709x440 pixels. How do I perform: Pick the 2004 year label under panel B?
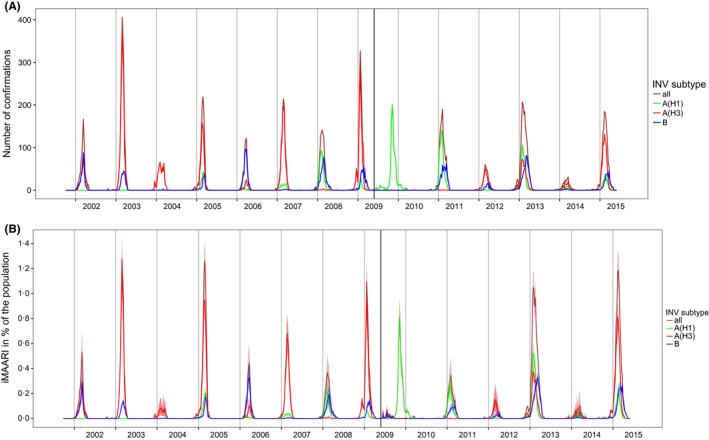click(177, 435)
